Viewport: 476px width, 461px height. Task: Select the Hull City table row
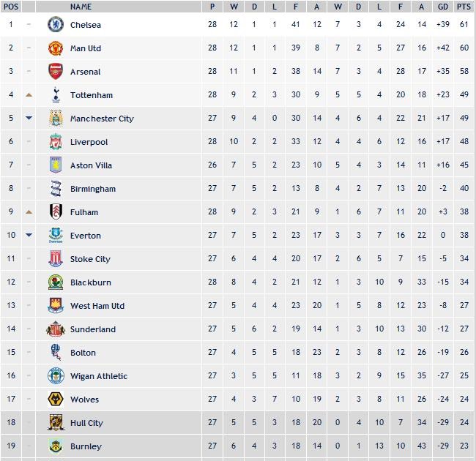point(238,422)
